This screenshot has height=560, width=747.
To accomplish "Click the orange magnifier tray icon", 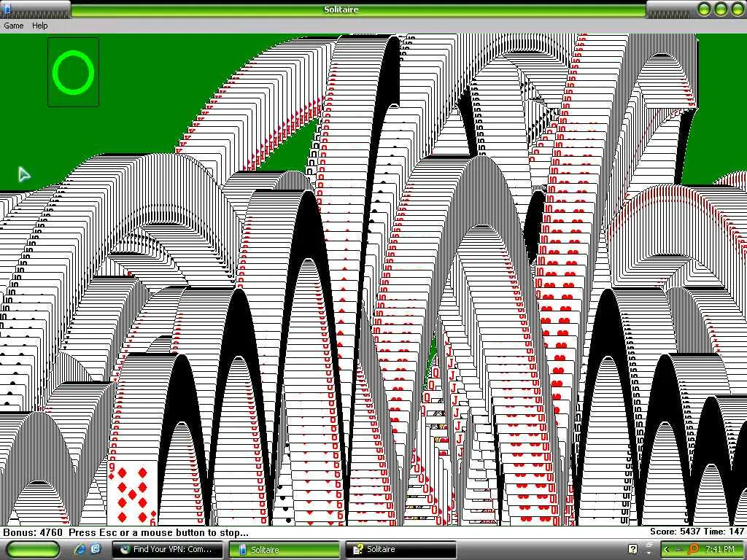I will (x=693, y=549).
